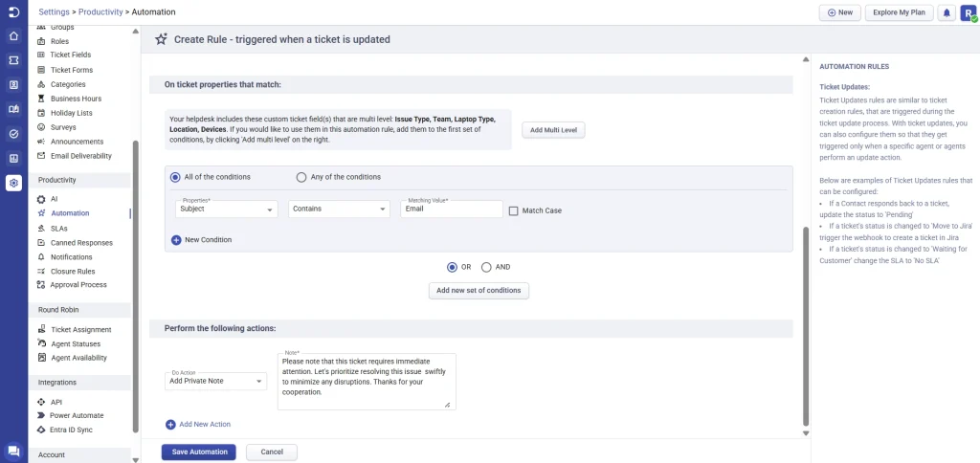
Task: Choose the OR radio button
Action: click(x=452, y=267)
